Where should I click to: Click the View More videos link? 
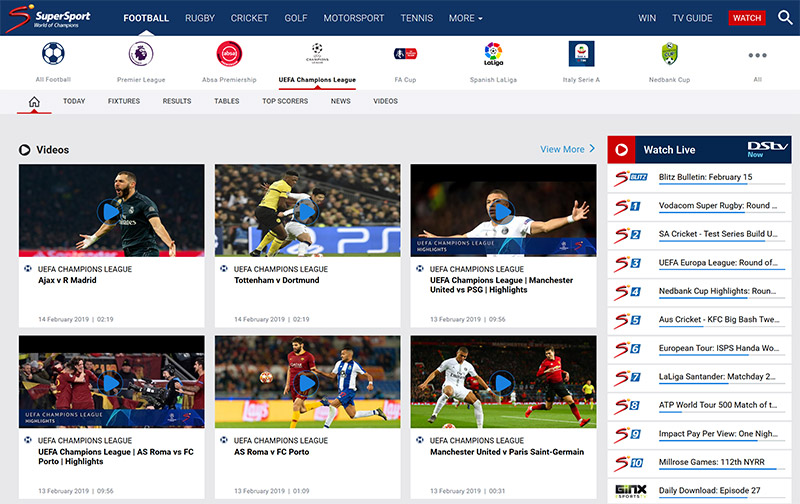point(562,149)
